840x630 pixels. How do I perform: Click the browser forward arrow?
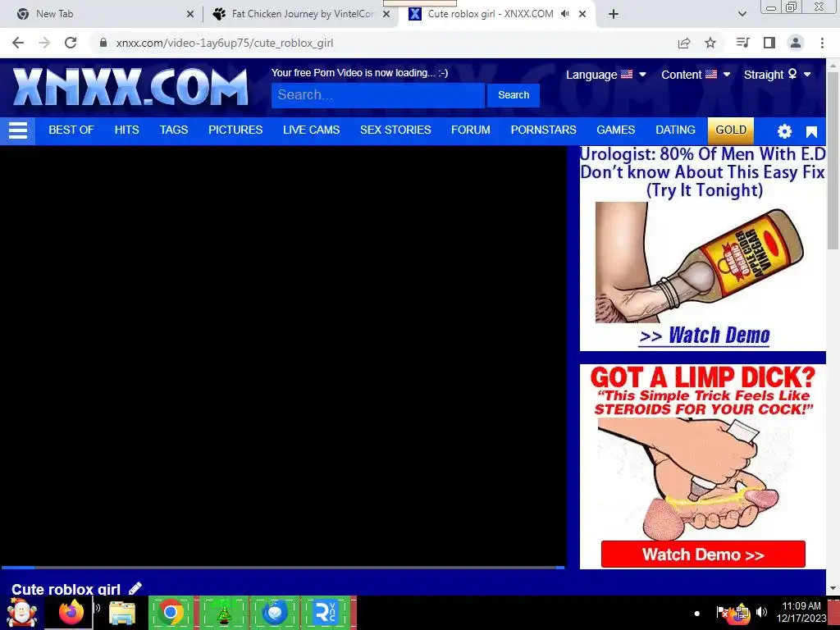click(44, 43)
